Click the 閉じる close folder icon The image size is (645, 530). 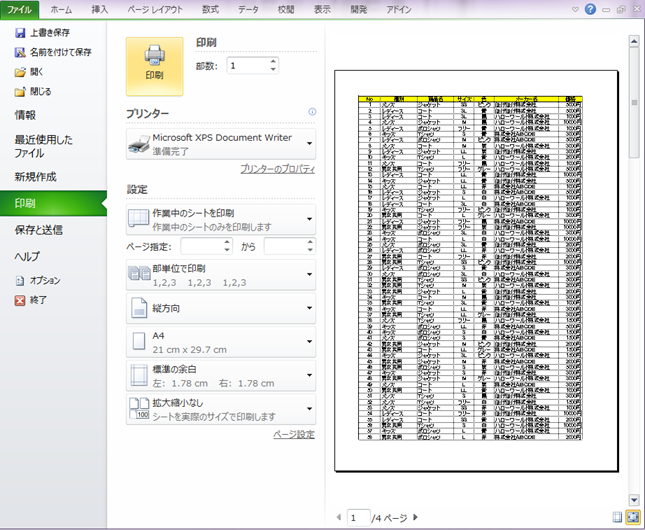point(20,92)
